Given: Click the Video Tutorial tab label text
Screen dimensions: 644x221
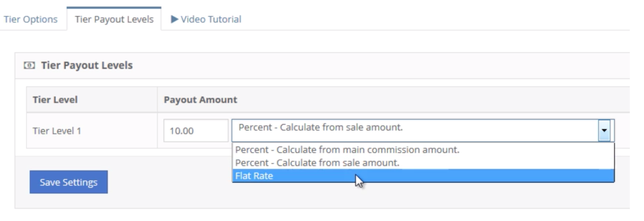Looking at the screenshot, I should 211,19.
